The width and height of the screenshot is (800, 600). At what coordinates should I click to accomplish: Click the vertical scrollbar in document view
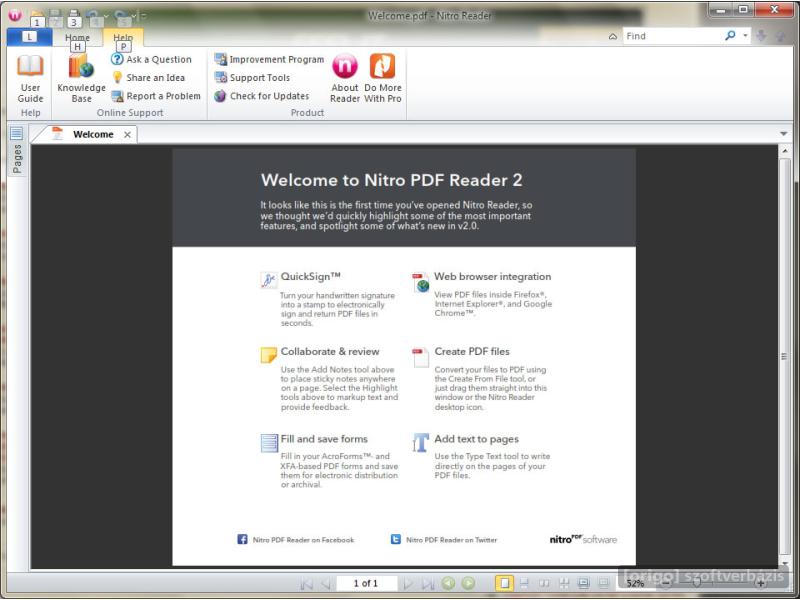(784, 356)
